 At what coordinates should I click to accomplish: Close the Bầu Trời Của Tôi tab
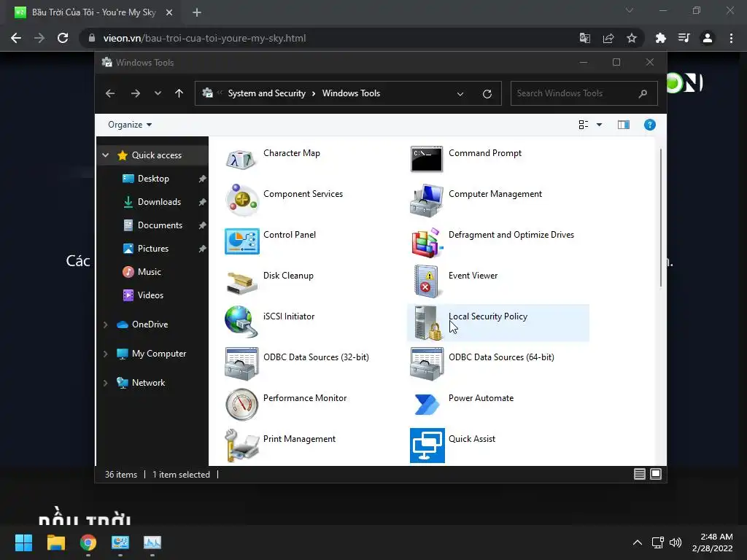click(169, 12)
